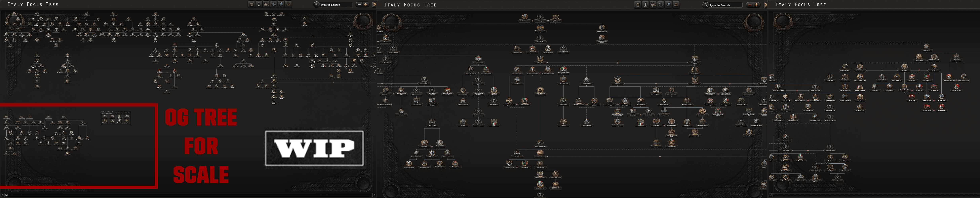Select the Abolish the Colonies focus
The image size is (980, 198).
point(471,71)
